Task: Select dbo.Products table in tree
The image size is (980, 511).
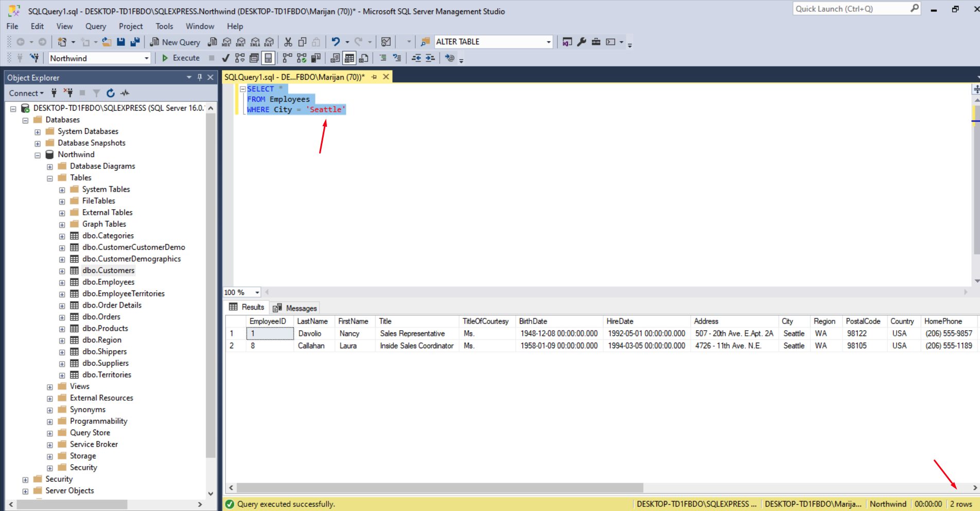Action: (x=105, y=328)
